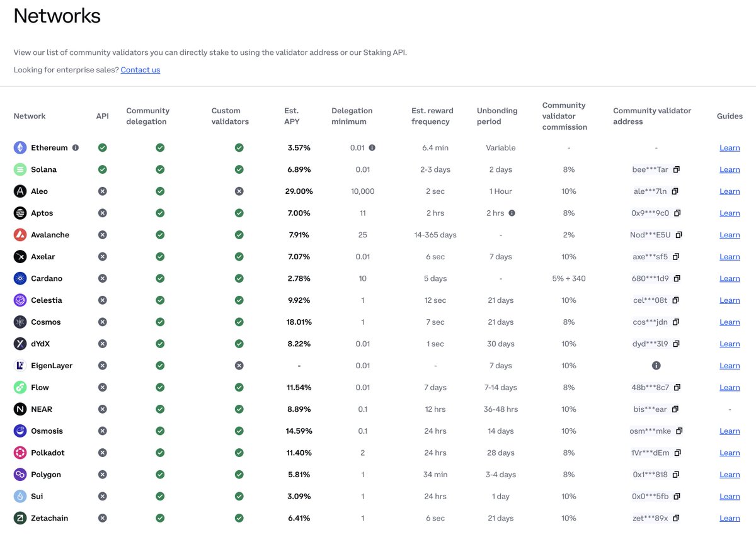Click the Zetachain network logo icon
Viewport: 756px width, 542px height.
20,518
